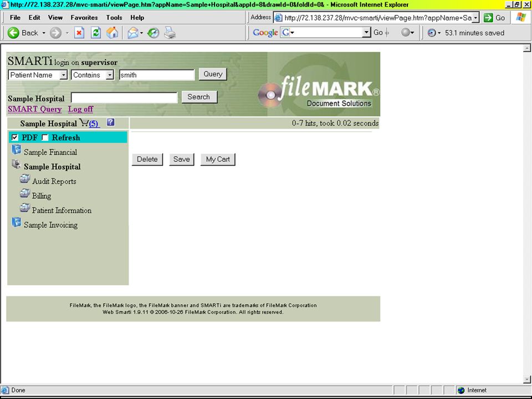Viewport: 532px width, 399px height.
Task: Select Sample Invoicing in the tree
Action: 50,225
